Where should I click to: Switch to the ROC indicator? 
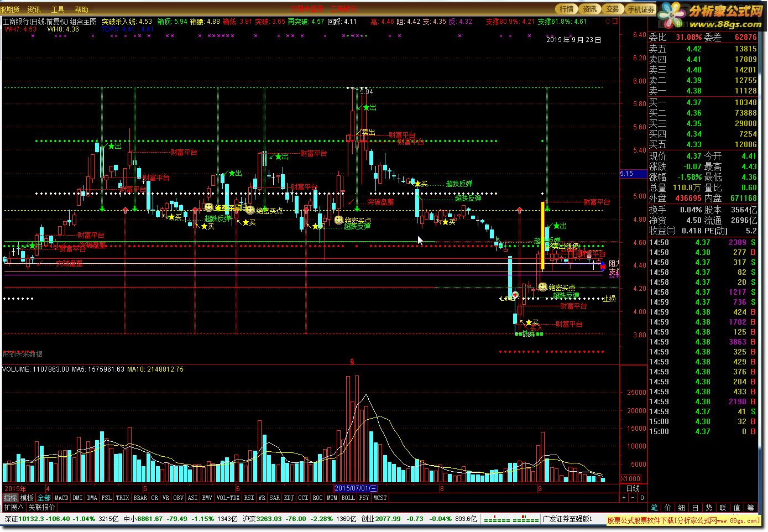317,498
